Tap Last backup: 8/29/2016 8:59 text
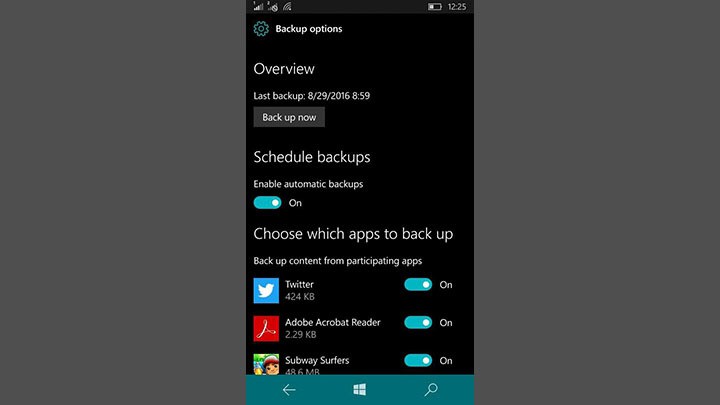The image size is (720, 405). click(x=311, y=96)
